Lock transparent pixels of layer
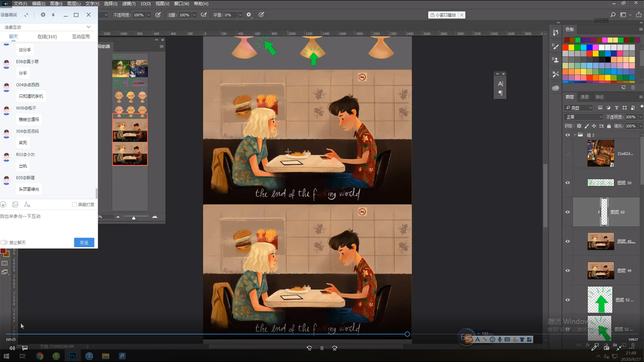 click(x=579, y=126)
